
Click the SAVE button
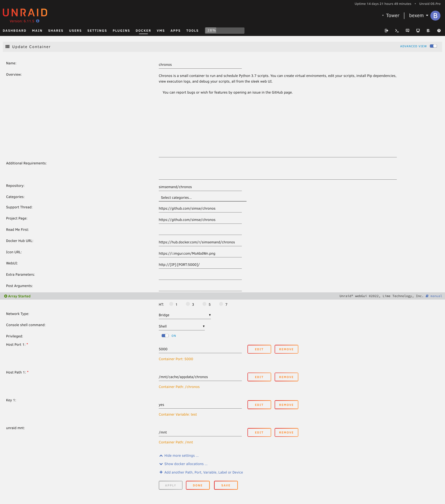click(x=226, y=485)
